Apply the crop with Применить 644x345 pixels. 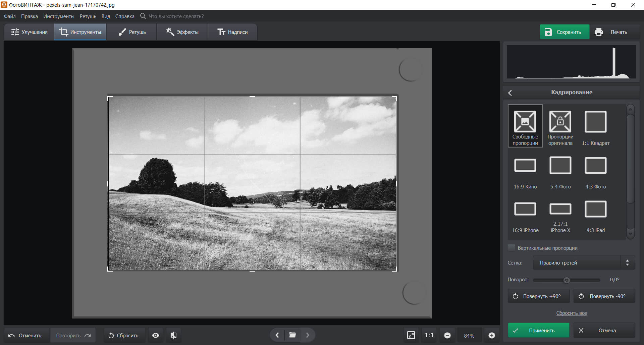click(x=538, y=331)
